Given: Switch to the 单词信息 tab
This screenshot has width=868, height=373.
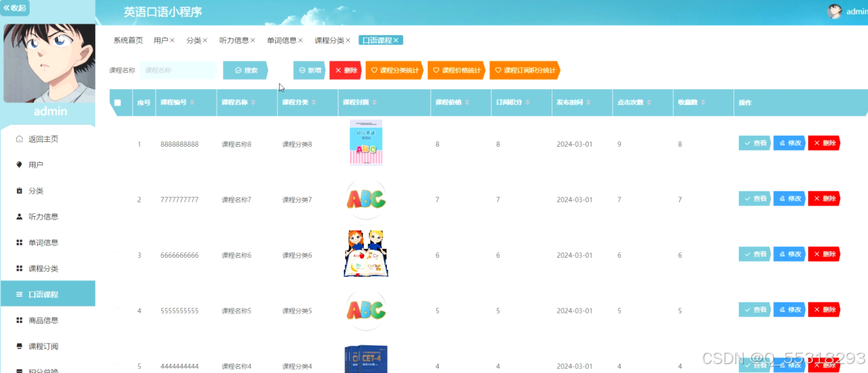Looking at the screenshot, I should [x=282, y=40].
